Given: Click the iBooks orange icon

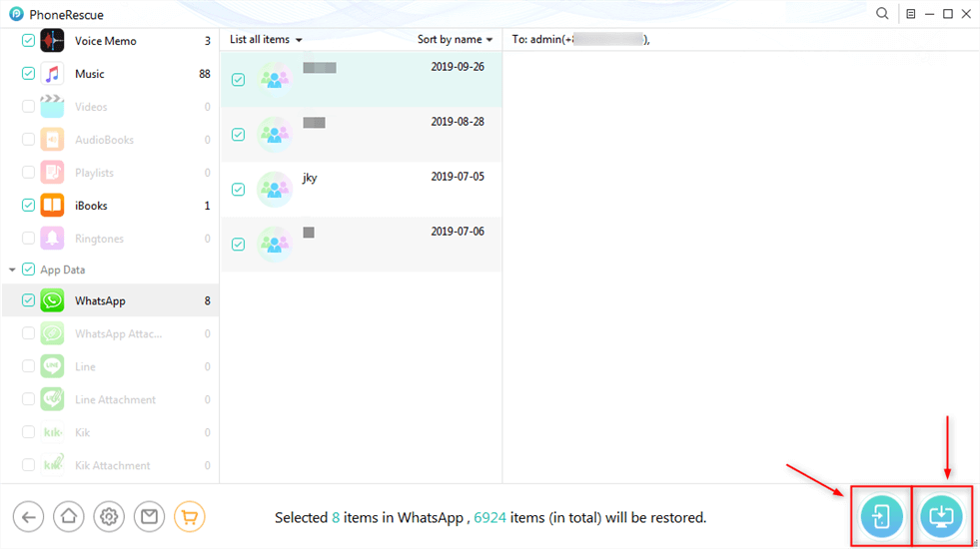Looking at the screenshot, I should 53,206.
